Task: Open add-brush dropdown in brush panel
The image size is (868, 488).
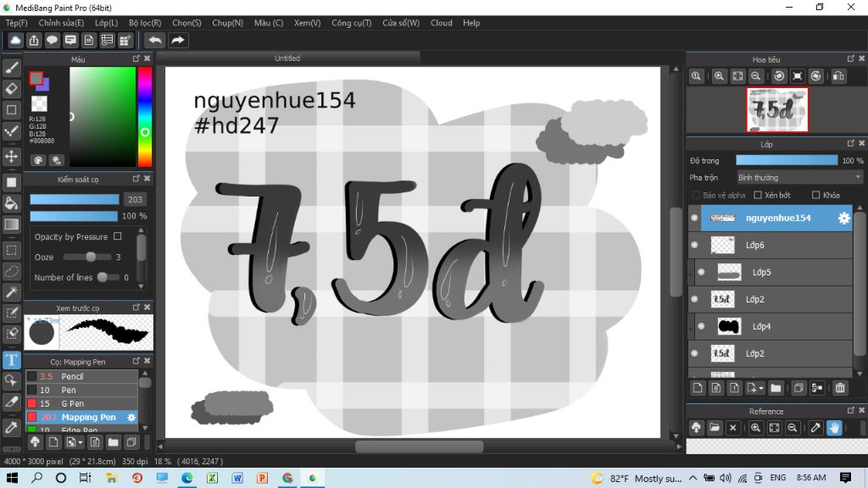Action: (81, 442)
